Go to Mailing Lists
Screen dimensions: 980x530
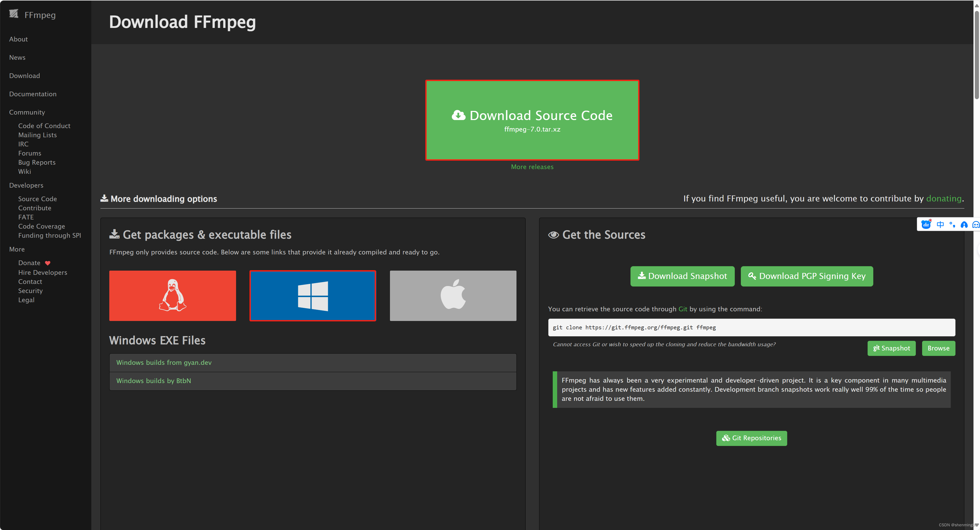(37, 135)
